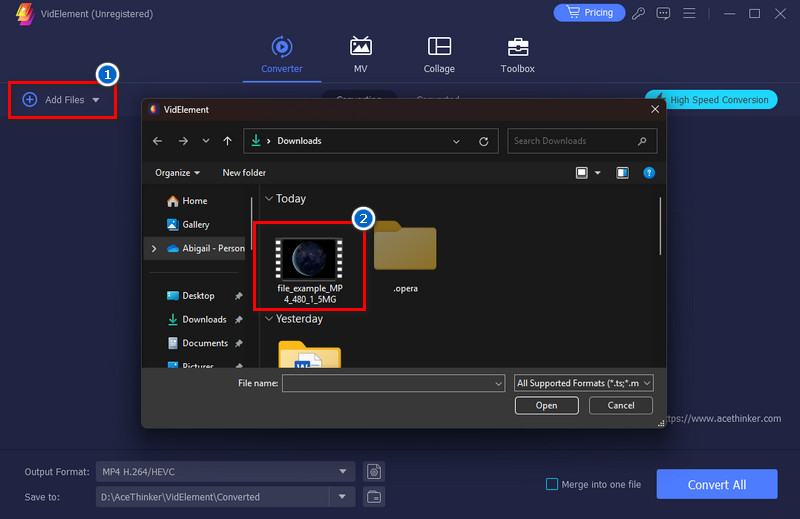
Task: Collapse the Today group
Action: (x=269, y=199)
